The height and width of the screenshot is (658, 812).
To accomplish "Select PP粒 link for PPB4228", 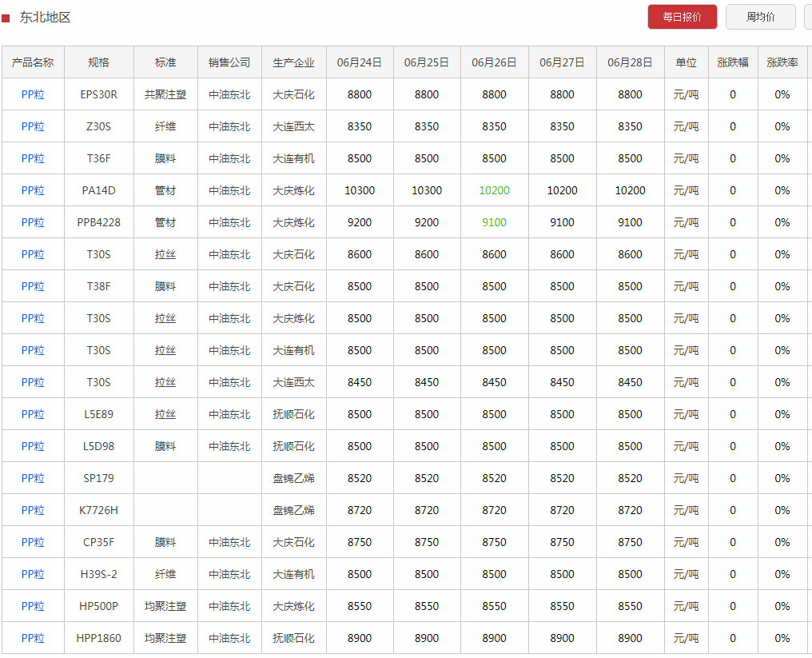I will (x=33, y=222).
